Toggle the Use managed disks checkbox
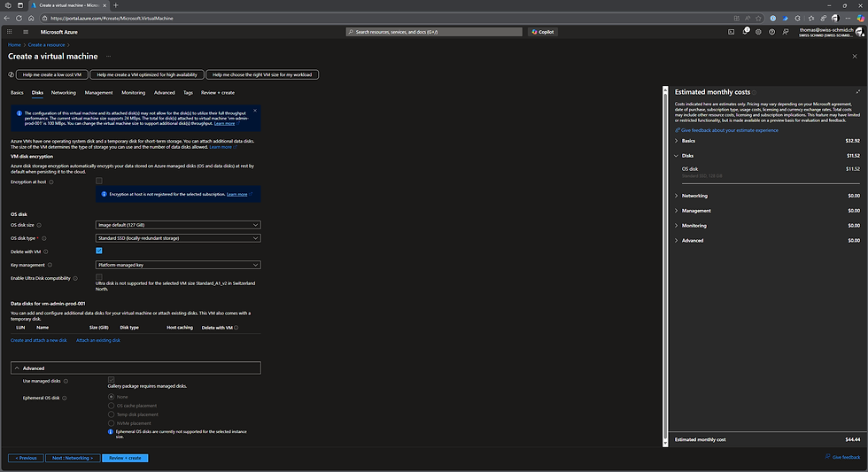 click(x=112, y=380)
